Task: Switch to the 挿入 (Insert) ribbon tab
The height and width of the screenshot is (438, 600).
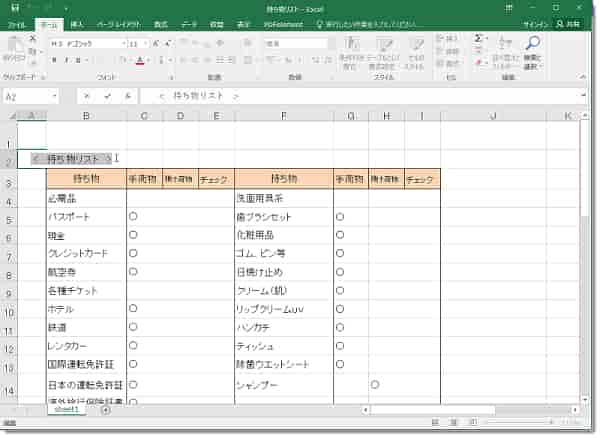Action: click(77, 22)
